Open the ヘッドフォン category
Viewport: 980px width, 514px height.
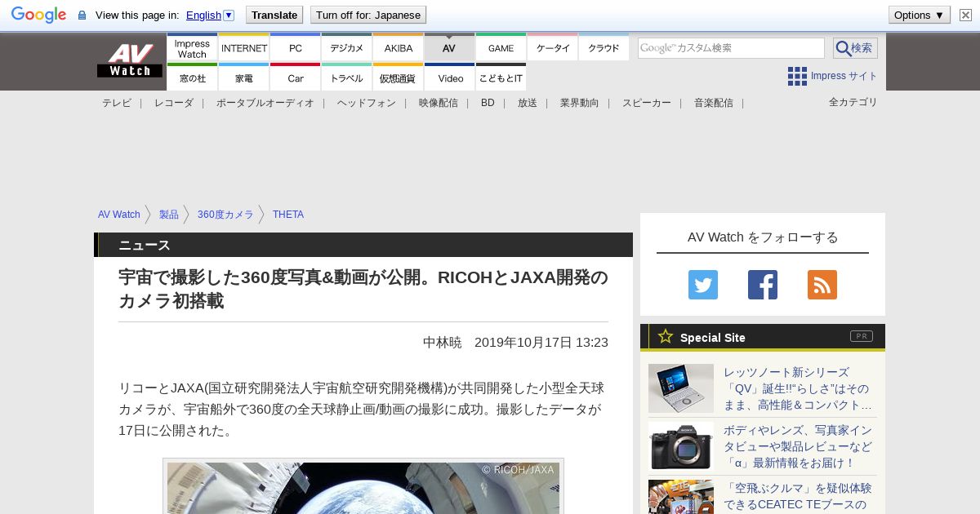click(367, 103)
